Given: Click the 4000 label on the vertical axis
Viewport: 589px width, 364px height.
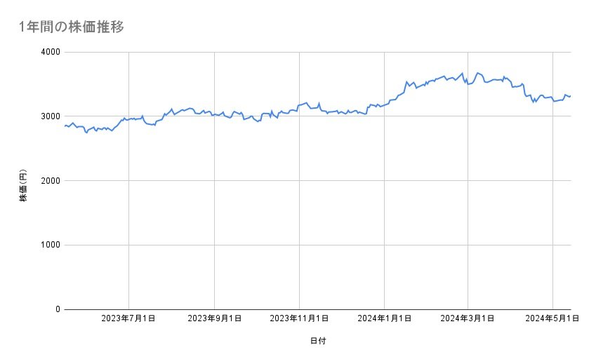Looking at the screenshot, I should (x=51, y=52).
